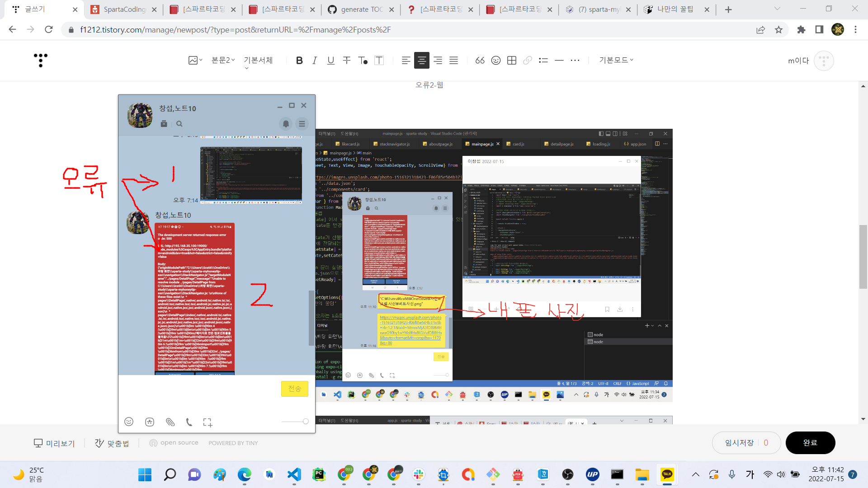Open the chat hamburger menu

point(302,124)
